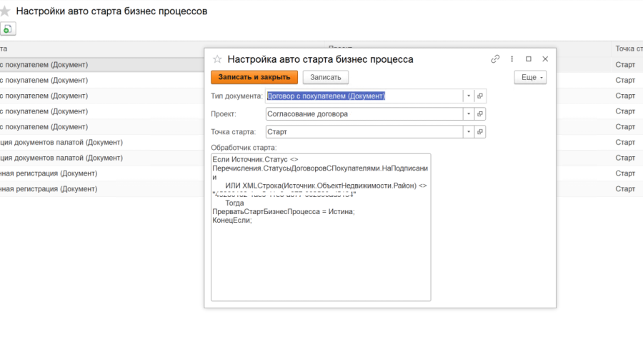Open the Тип документа linked item icon

[x=480, y=96]
